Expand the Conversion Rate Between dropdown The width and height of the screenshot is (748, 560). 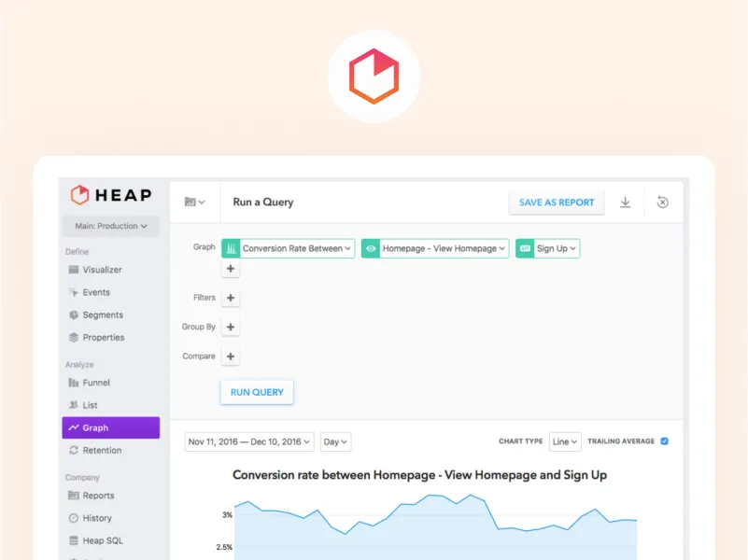click(289, 248)
